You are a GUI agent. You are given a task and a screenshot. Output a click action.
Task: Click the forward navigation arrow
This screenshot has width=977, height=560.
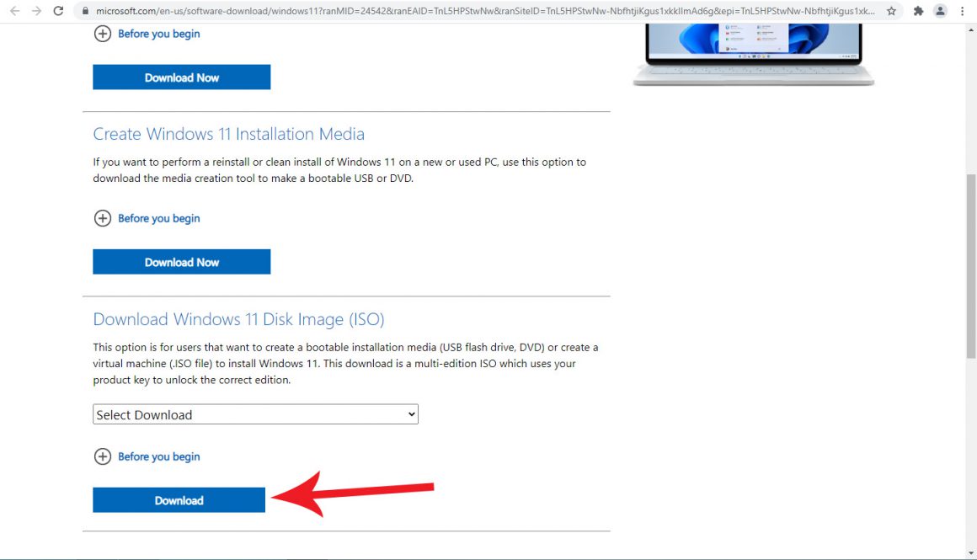point(36,11)
